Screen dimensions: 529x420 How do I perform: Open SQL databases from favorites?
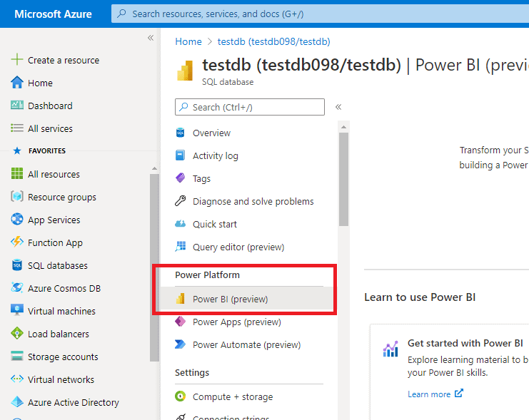click(58, 265)
